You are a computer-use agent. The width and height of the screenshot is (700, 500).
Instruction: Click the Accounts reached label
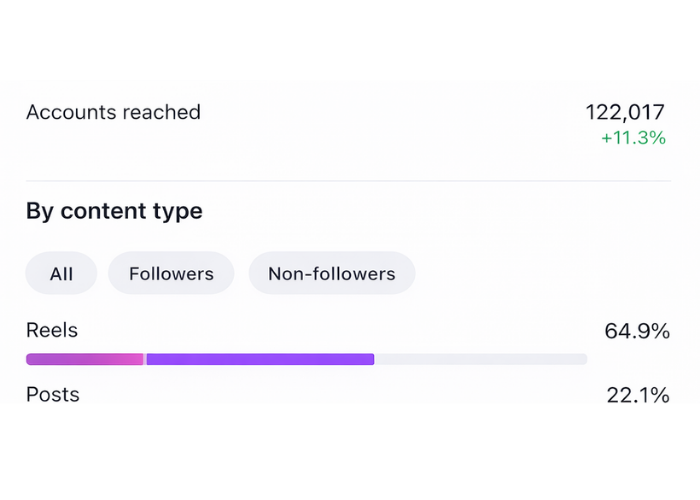click(x=113, y=112)
